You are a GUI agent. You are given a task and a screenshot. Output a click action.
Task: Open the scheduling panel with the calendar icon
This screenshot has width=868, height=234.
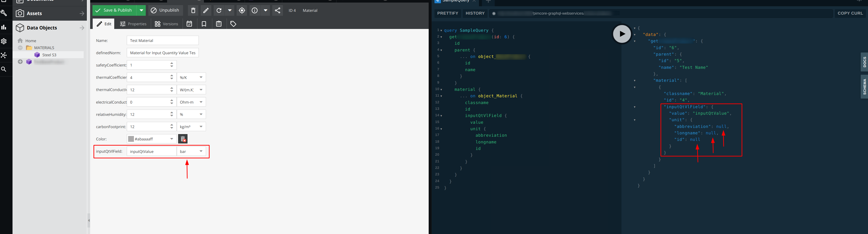coord(189,24)
